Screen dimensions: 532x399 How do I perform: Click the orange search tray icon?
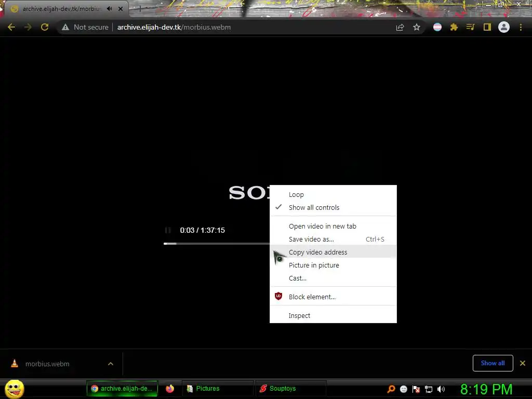coord(391,389)
